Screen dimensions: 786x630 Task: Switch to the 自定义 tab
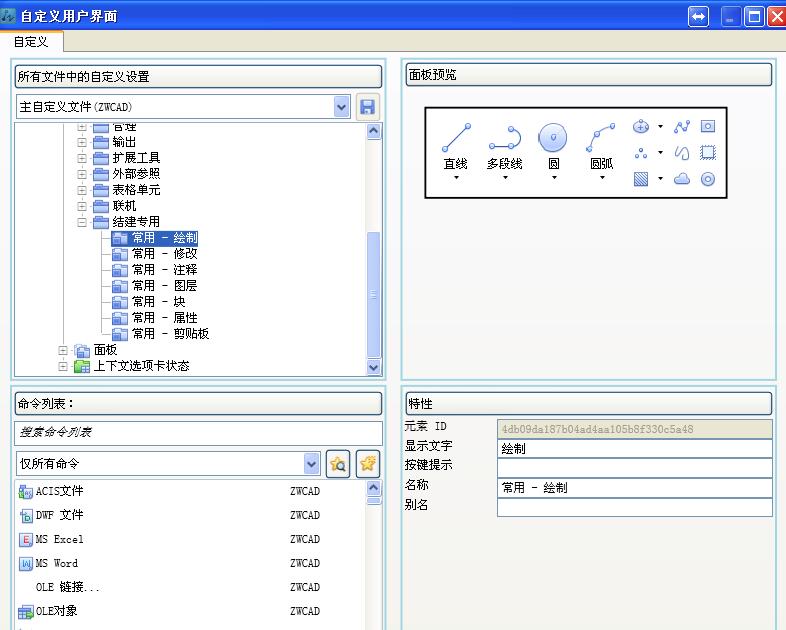tap(31, 41)
